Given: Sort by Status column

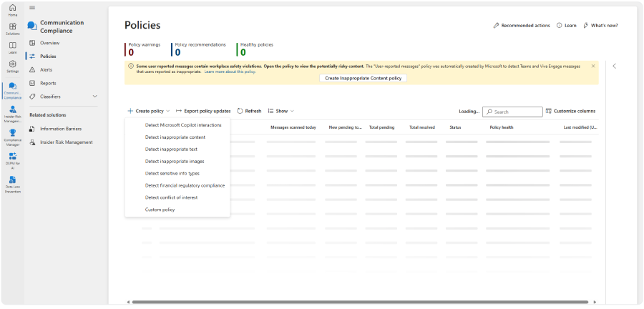Looking at the screenshot, I should point(455,127).
